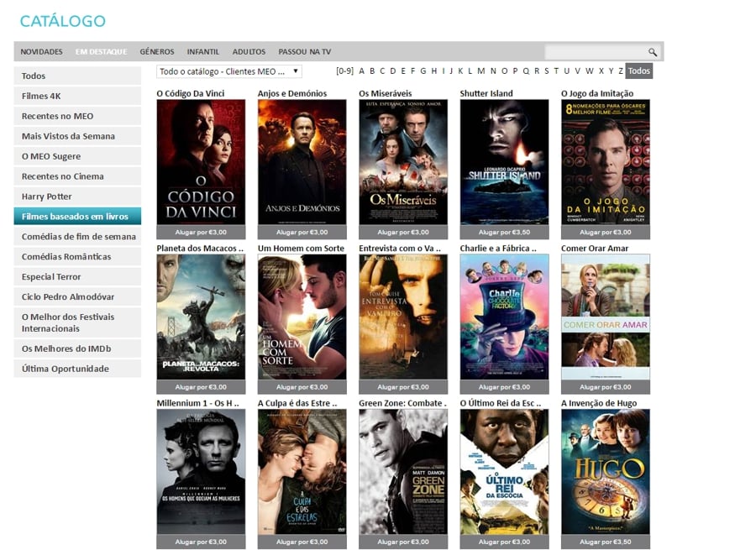This screenshot has width=756, height=550.
Task: Open Anjos e Demónios poster
Action: coord(302,162)
